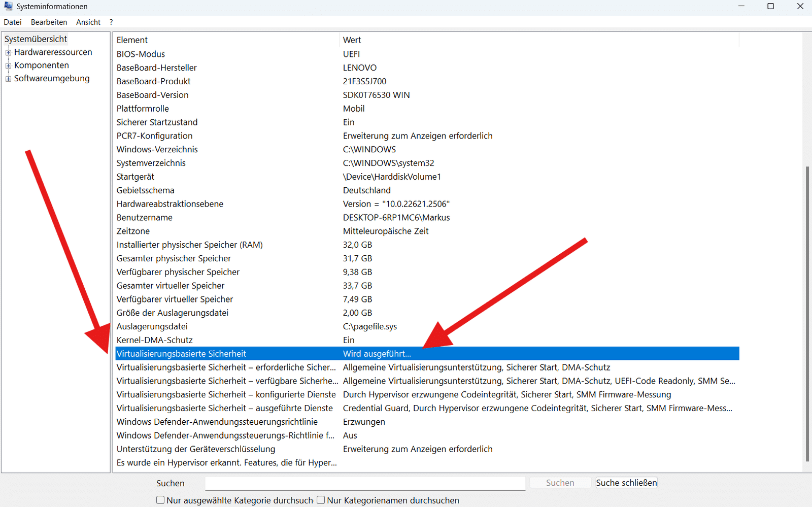Expand the Hardwareressourcen tree node
Screen dimensions: 812x507
9,52
